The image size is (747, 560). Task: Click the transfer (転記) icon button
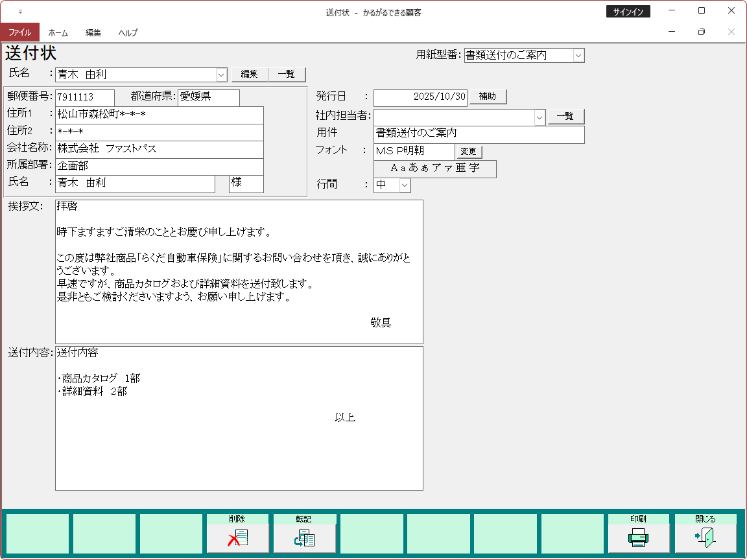point(304,538)
